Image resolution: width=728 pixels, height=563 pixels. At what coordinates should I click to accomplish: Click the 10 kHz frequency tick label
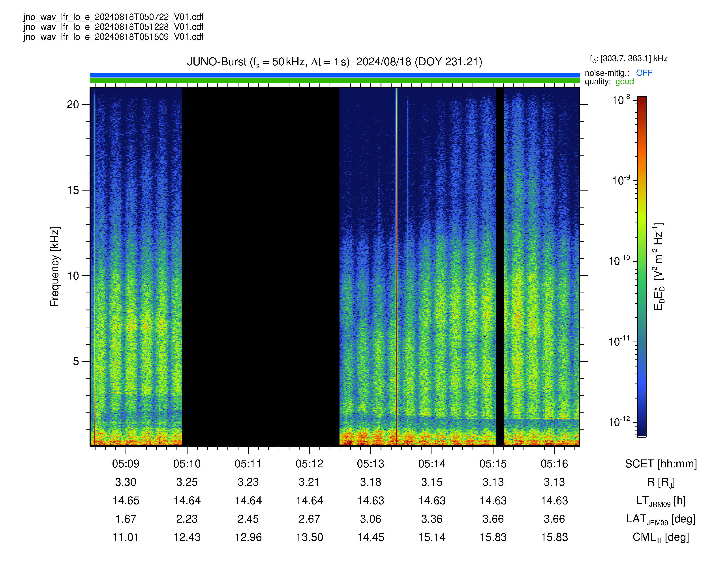pos(73,276)
